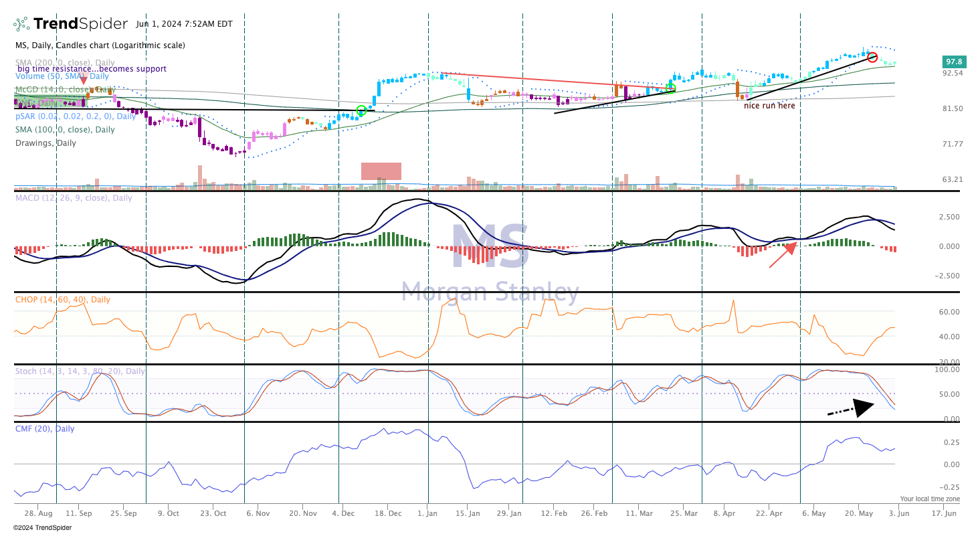Click the 22. Apr date label
The width and height of the screenshot is (980, 534).
point(769,514)
